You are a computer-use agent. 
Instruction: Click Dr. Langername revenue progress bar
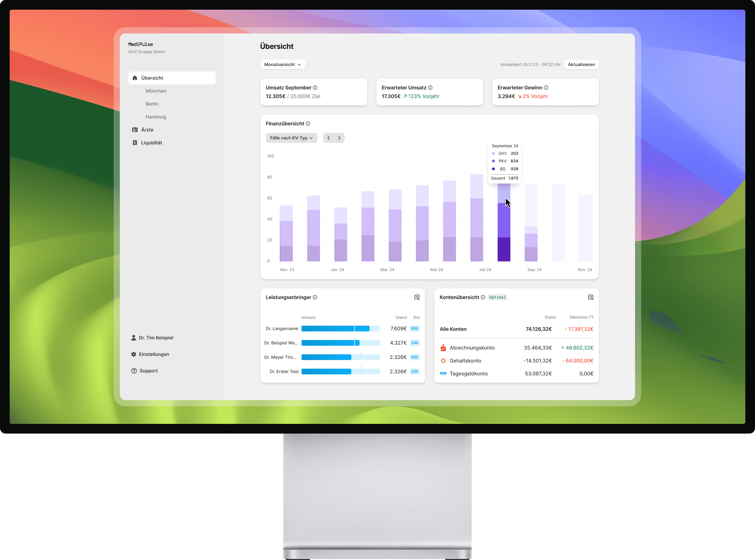click(340, 329)
